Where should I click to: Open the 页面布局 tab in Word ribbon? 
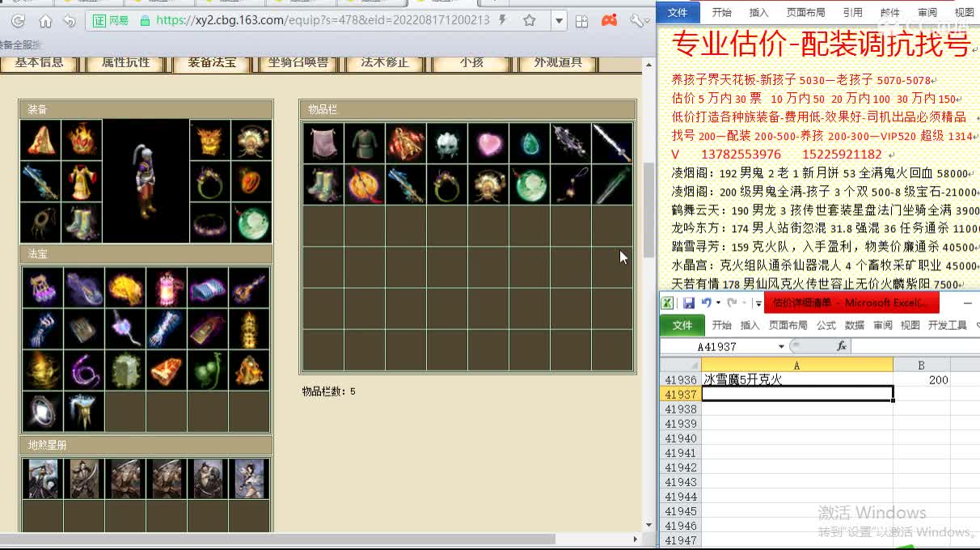coord(805,12)
